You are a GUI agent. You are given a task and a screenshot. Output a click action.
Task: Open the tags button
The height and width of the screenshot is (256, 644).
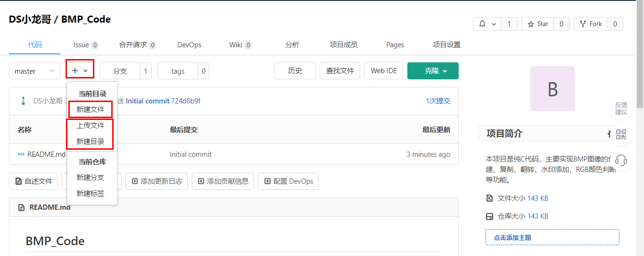(x=178, y=71)
